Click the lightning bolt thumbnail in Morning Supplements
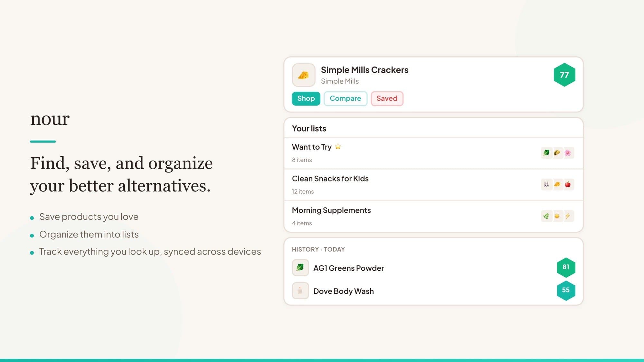The image size is (644, 362). (x=568, y=216)
